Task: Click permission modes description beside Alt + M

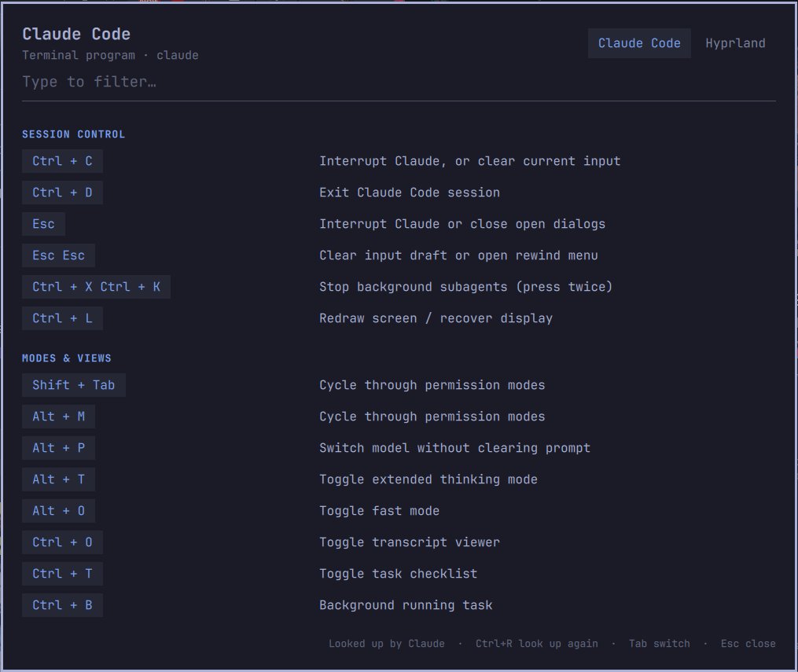Action: (432, 417)
